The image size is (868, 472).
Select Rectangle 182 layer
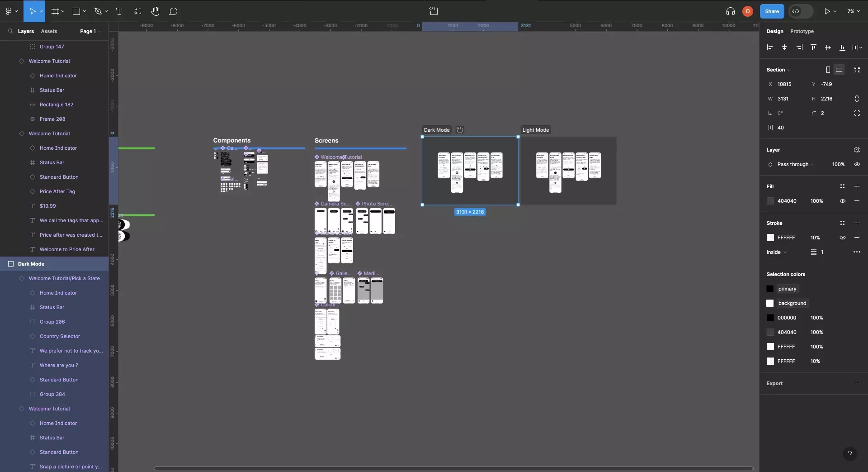coord(57,105)
